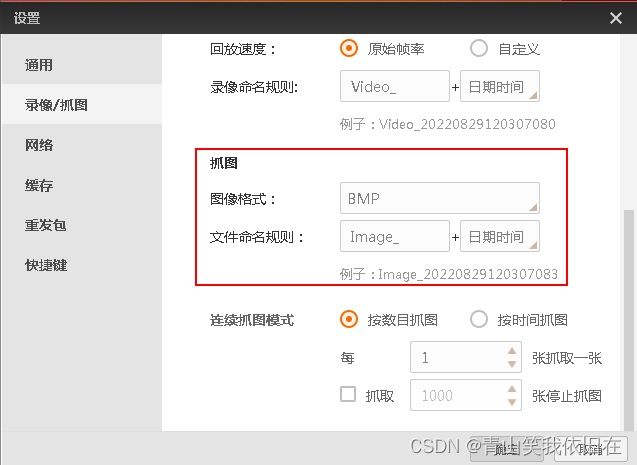The height and width of the screenshot is (465, 637).
Task: Decrease the 每 frames value
Action: point(512,364)
